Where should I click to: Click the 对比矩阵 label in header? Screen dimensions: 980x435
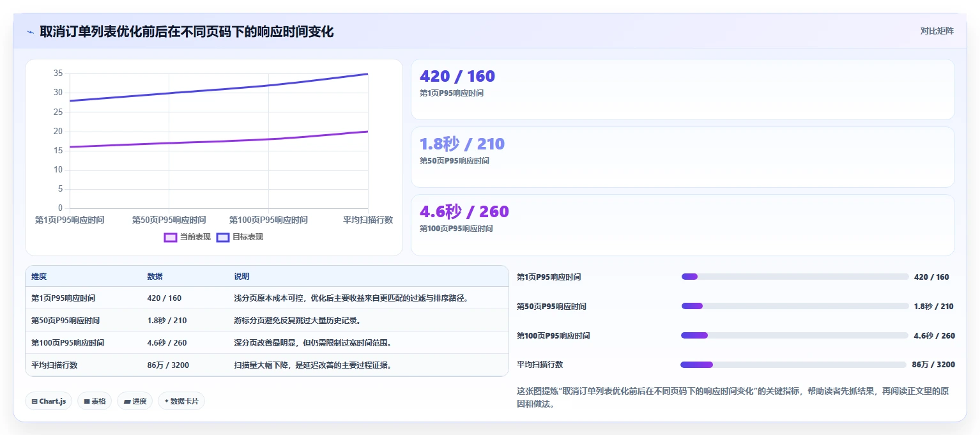[x=937, y=31]
